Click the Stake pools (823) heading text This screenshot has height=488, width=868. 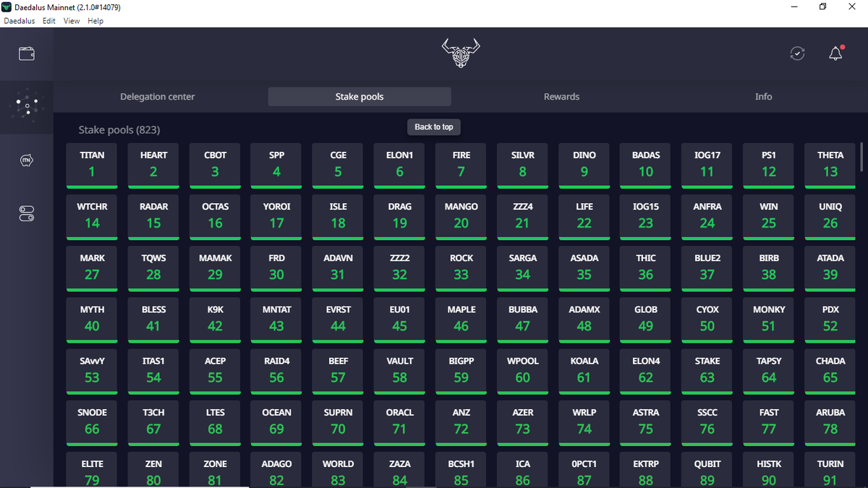119,130
